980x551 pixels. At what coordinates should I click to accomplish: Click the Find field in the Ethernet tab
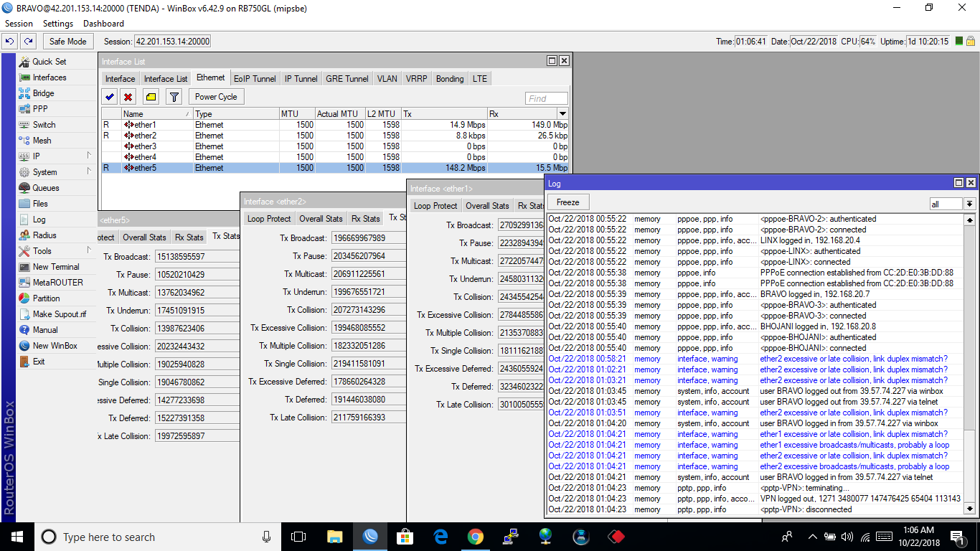coord(546,98)
